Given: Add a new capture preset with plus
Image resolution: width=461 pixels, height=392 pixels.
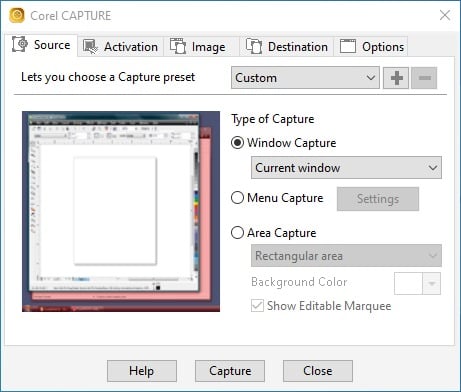Looking at the screenshot, I should [x=396, y=78].
